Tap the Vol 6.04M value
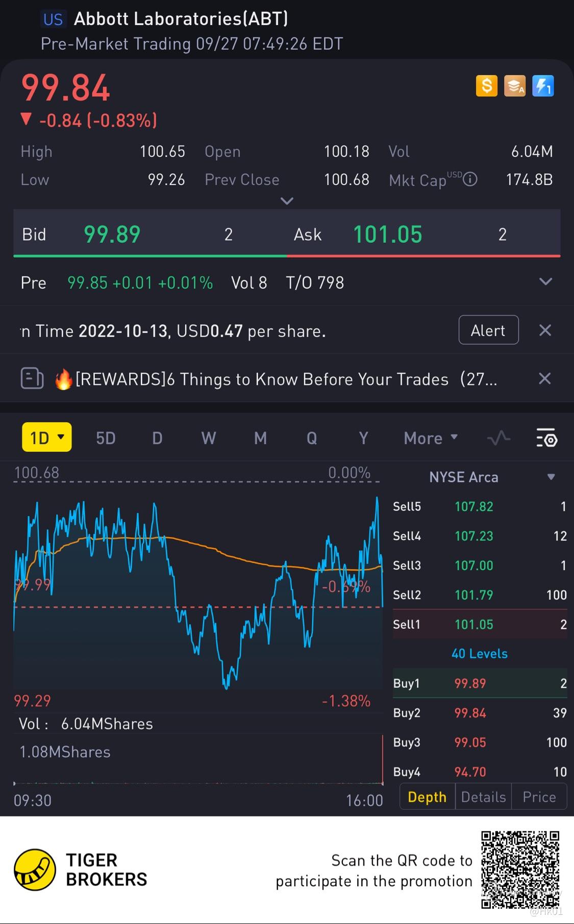 click(x=532, y=151)
